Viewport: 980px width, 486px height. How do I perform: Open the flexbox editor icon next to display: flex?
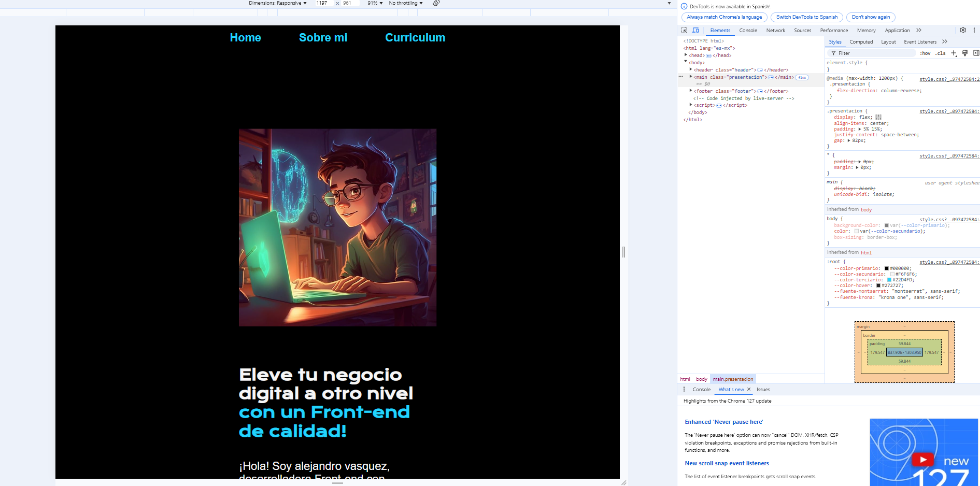pos(878,117)
